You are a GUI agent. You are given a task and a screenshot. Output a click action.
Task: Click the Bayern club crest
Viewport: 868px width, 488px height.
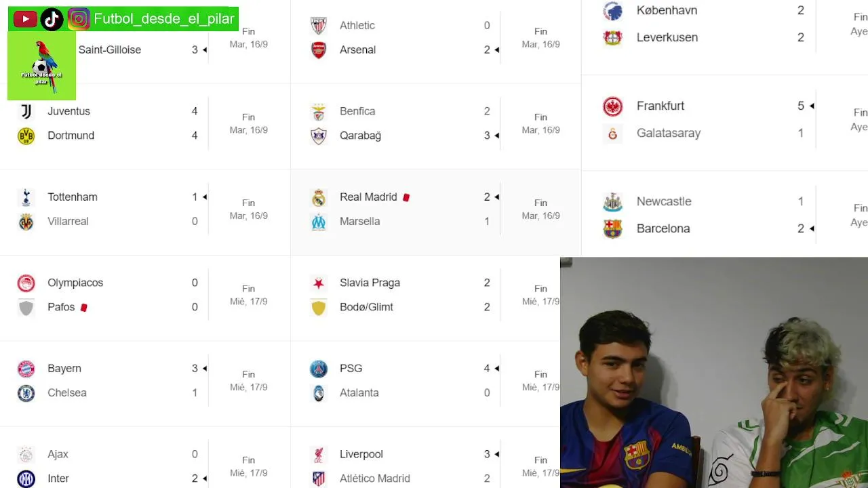click(x=26, y=369)
